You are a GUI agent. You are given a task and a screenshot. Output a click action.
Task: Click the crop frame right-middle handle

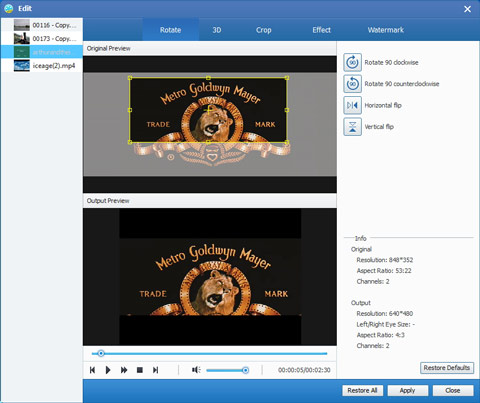click(287, 110)
